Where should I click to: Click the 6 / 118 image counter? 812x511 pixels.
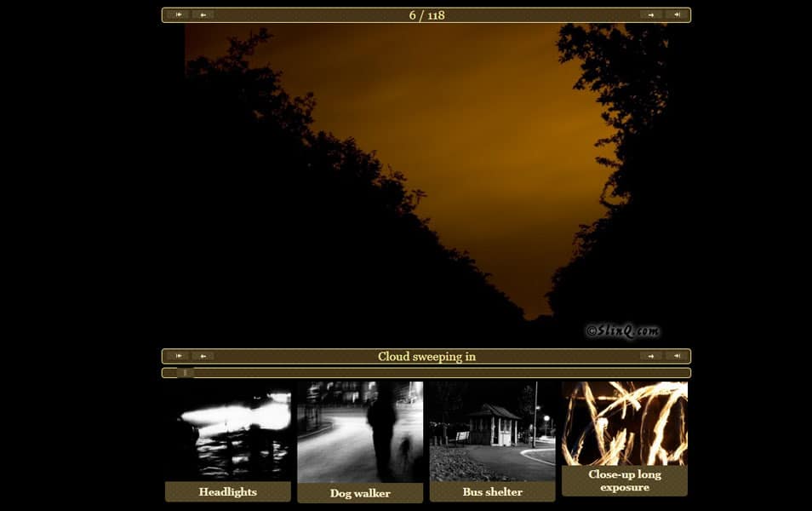click(426, 14)
